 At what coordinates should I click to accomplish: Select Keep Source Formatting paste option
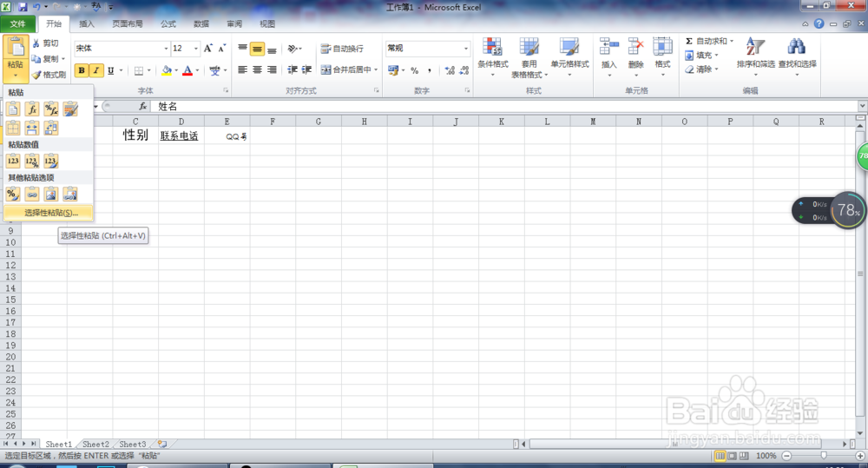(x=70, y=109)
